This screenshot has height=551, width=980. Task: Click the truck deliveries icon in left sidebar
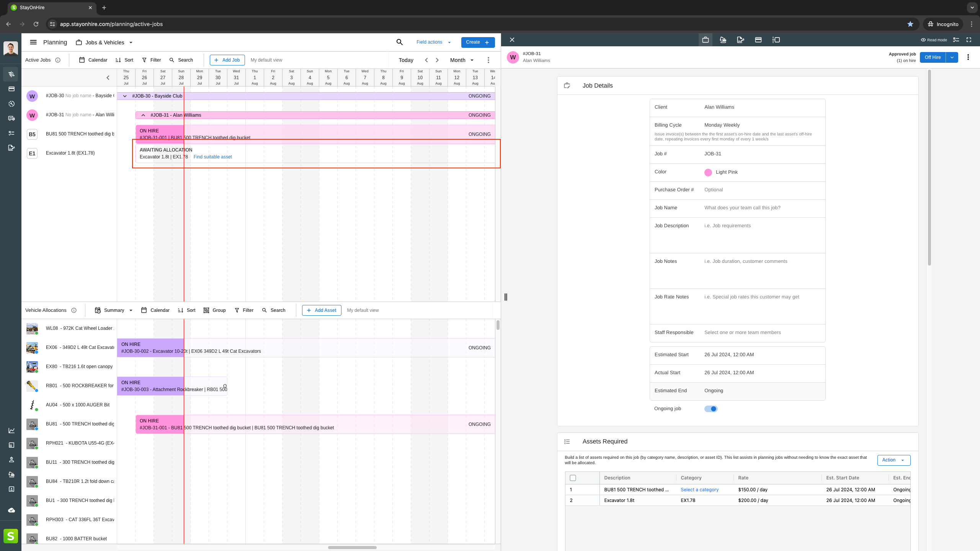coord(11,118)
